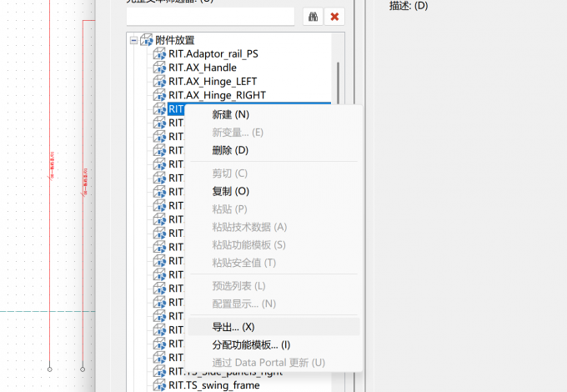Click icon next to RIT.AX_Handle
Viewport: 567px width, 392px height.
(159, 68)
